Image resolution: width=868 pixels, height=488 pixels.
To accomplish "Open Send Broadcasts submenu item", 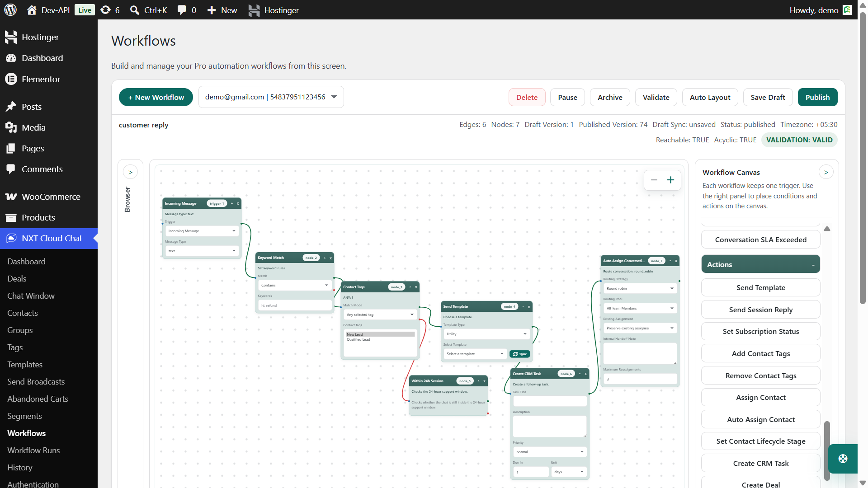I will (36, 382).
